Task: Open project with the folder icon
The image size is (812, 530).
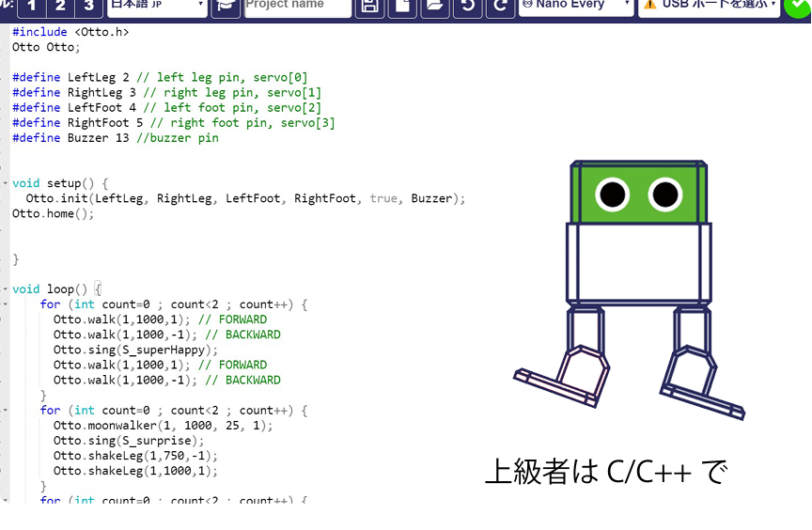Action: click(x=434, y=6)
